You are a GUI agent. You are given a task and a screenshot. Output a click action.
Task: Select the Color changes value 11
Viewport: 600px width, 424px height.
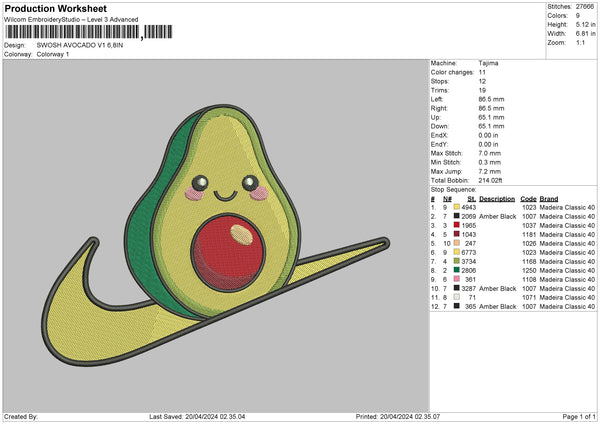click(x=482, y=72)
